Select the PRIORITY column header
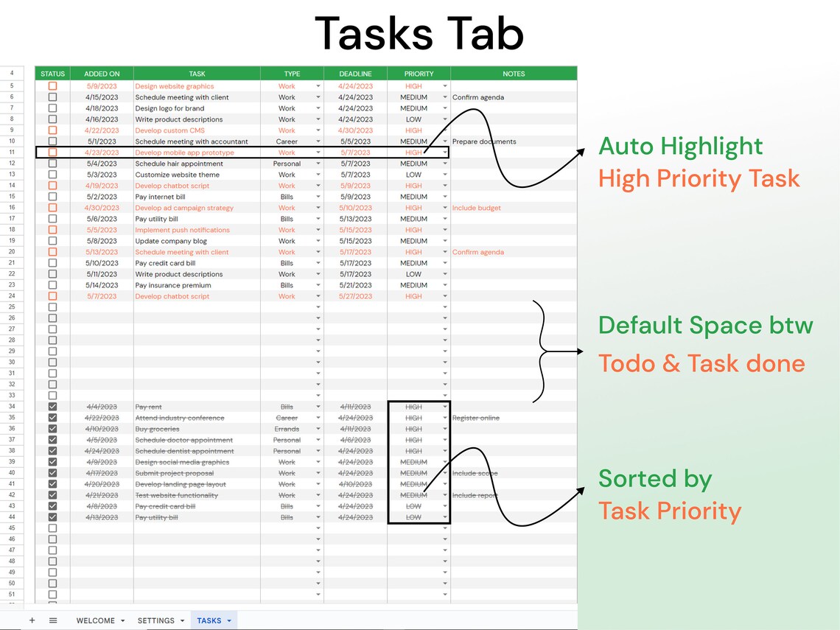The width and height of the screenshot is (840, 630). click(x=418, y=74)
